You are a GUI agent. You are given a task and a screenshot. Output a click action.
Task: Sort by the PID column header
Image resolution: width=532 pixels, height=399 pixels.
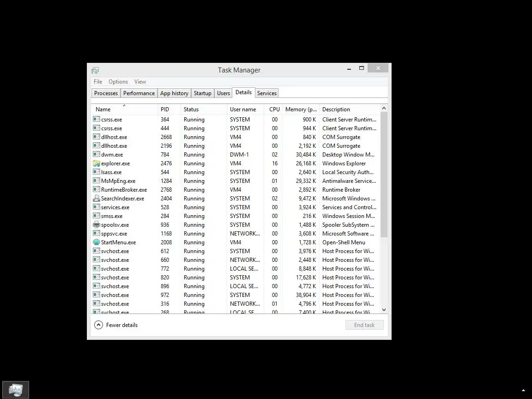click(169, 109)
